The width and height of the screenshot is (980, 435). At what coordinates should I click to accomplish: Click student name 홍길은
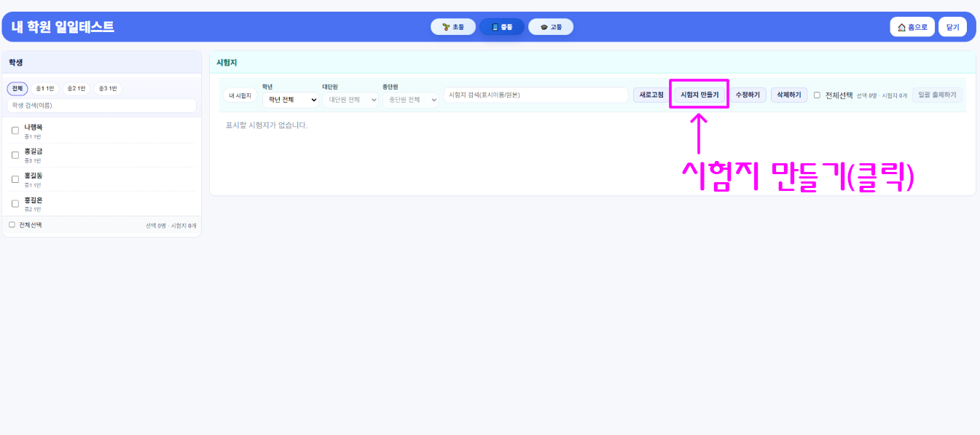[x=34, y=200]
